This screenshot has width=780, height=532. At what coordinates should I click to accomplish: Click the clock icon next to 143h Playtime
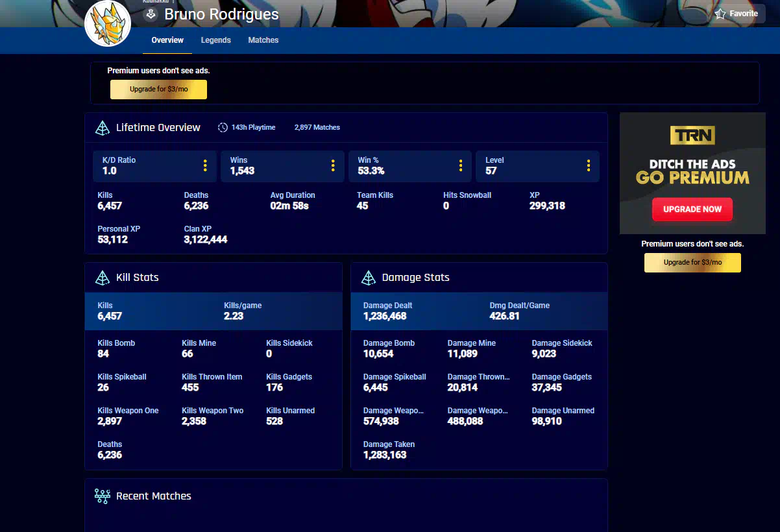pyautogui.click(x=223, y=127)
